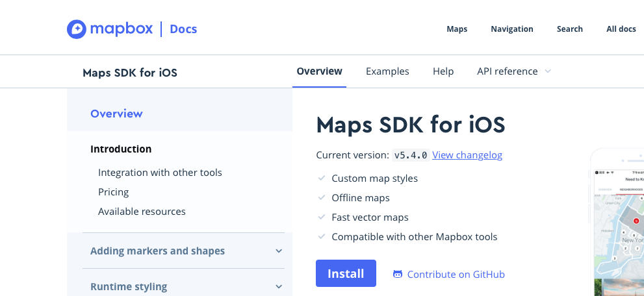This screenshot has width=644, height=296.
Task: Open the View changelog link
Action: point(467,155)
